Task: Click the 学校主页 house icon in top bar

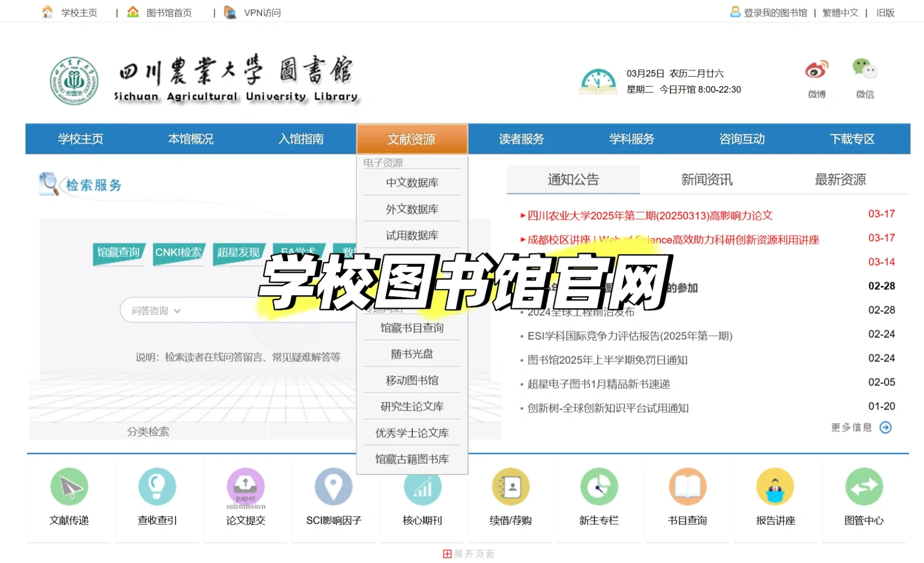Action: coord(47,11)
